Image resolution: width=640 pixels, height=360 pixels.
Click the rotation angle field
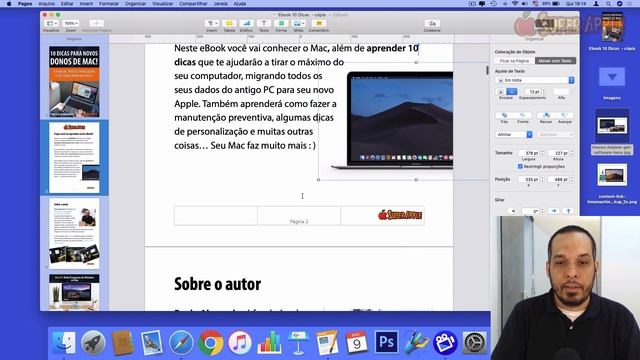tap(530, 211)
